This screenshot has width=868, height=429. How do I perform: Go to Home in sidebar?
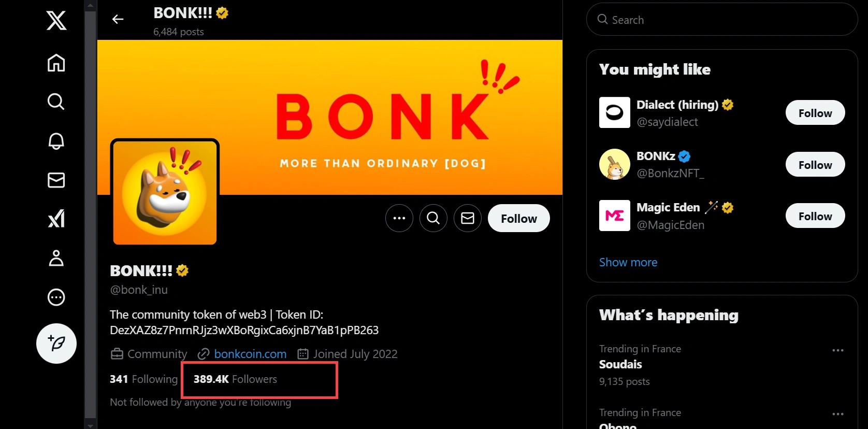56,63
